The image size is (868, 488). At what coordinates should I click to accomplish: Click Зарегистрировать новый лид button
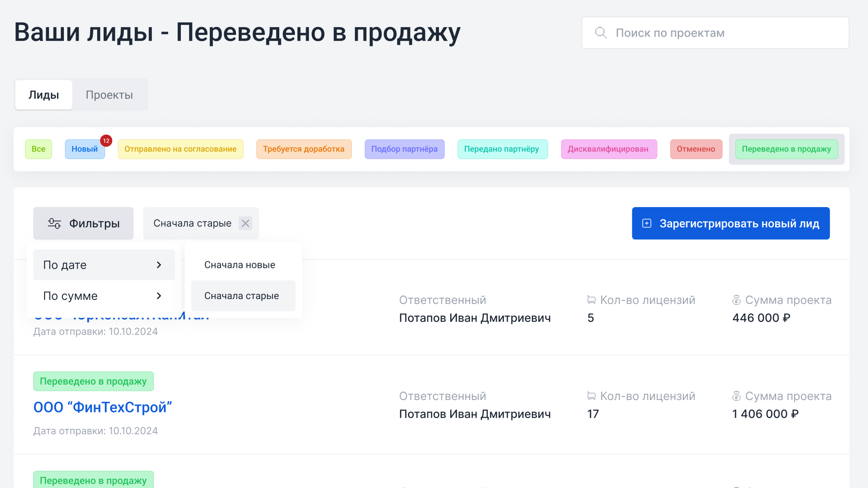pos(731,224)
